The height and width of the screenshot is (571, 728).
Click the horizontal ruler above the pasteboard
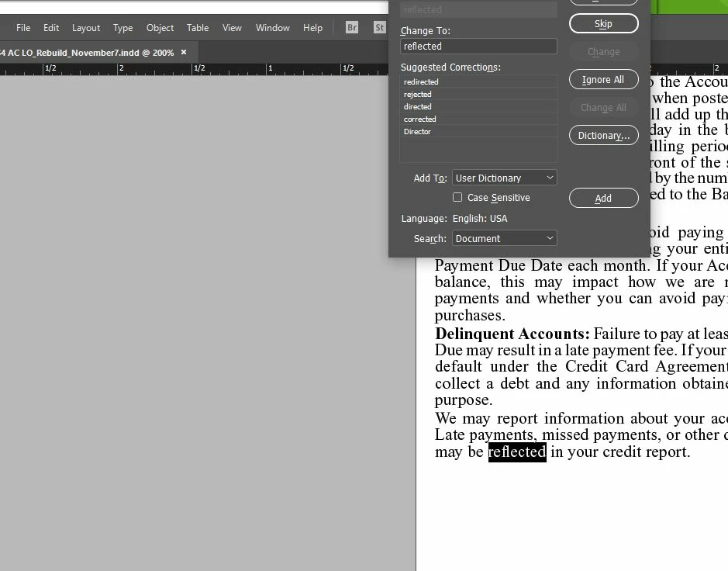tap(194, 69)
